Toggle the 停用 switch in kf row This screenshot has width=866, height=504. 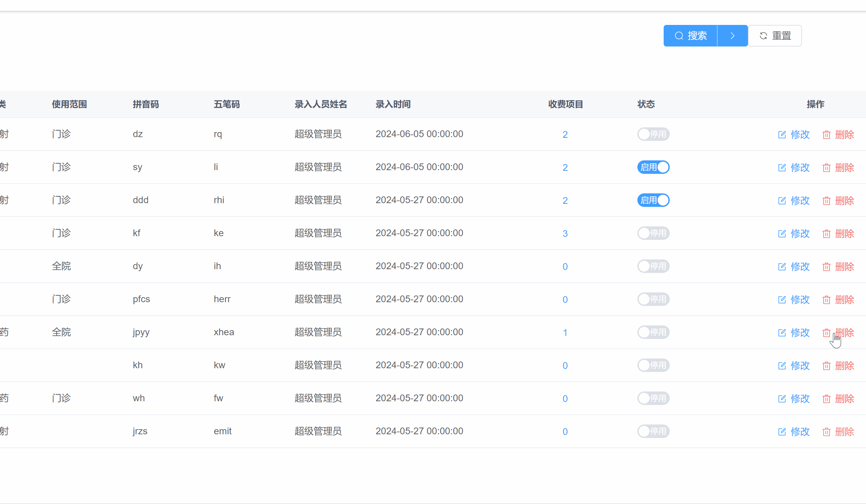[653, 233]
